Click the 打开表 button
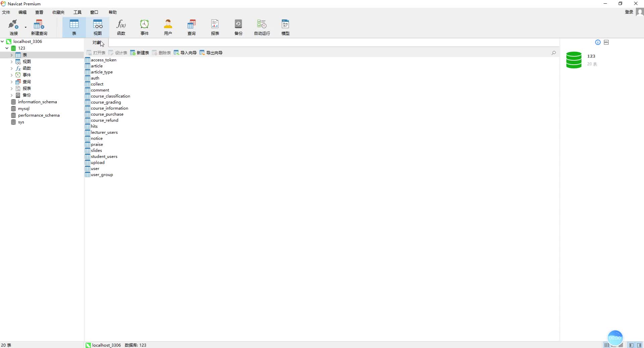Screen dimensions: 644x348 [96, 53]
